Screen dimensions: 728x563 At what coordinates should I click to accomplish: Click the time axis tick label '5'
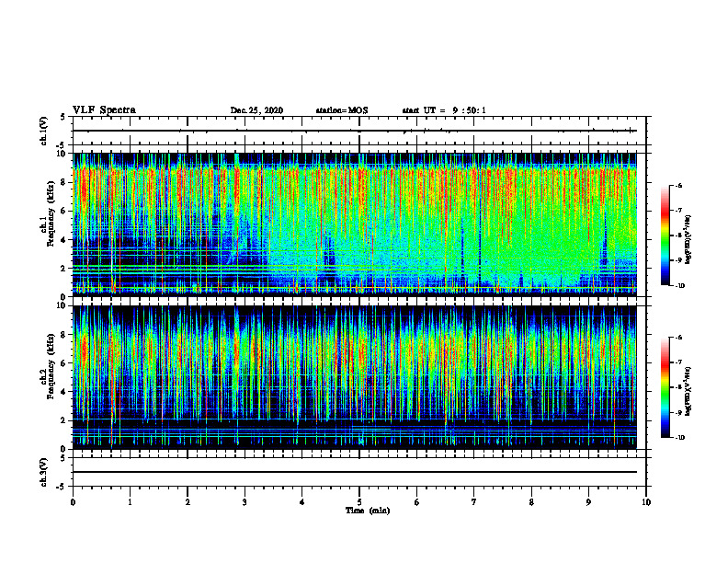click(x=359, y=502)
